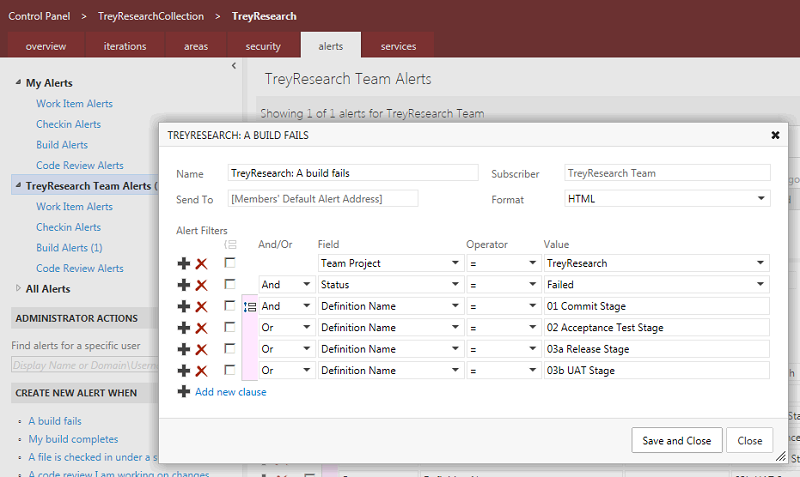Click the Send To input field

pyautogui.click(x=323, y=198)
